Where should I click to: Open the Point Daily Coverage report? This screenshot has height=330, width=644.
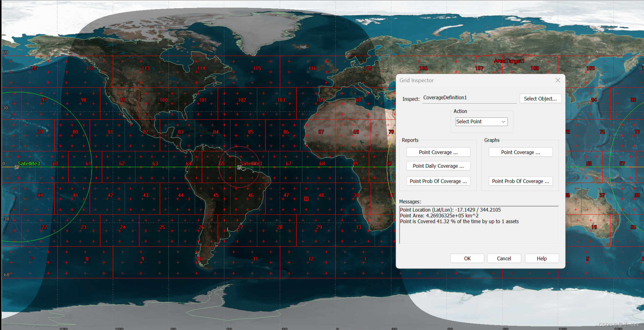tap(438, 166)
